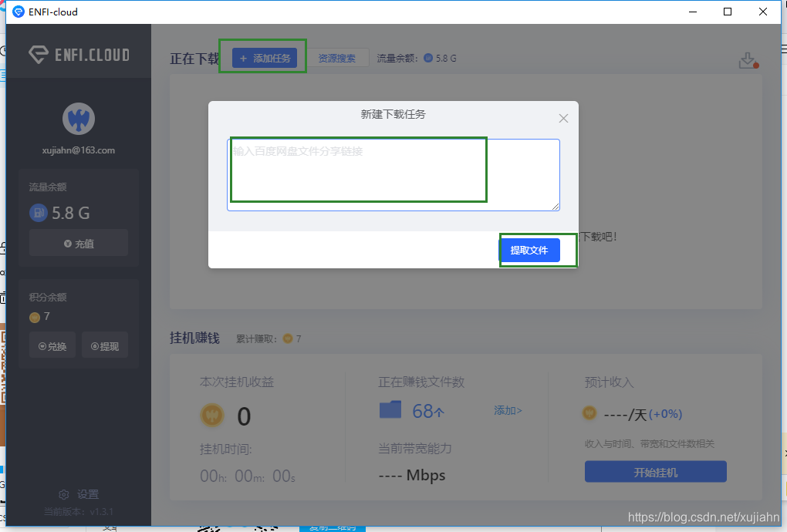The width and height of the screenshot is (787, 532).
Task: Click the ENFI-cloud title bar app icon
Action: click(18, 12)
